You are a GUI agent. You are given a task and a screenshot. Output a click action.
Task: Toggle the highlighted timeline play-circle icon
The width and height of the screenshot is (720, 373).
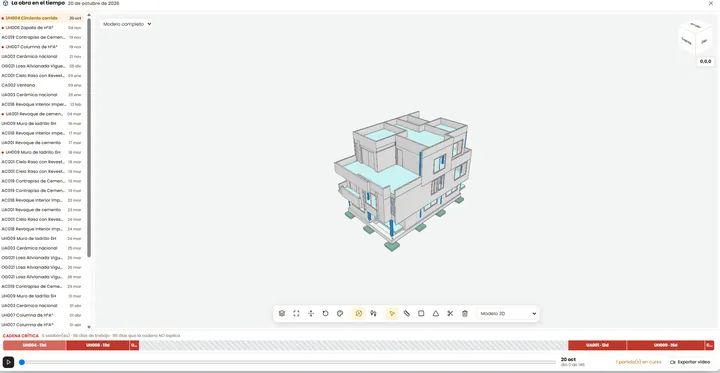click(x=359, y=313)
